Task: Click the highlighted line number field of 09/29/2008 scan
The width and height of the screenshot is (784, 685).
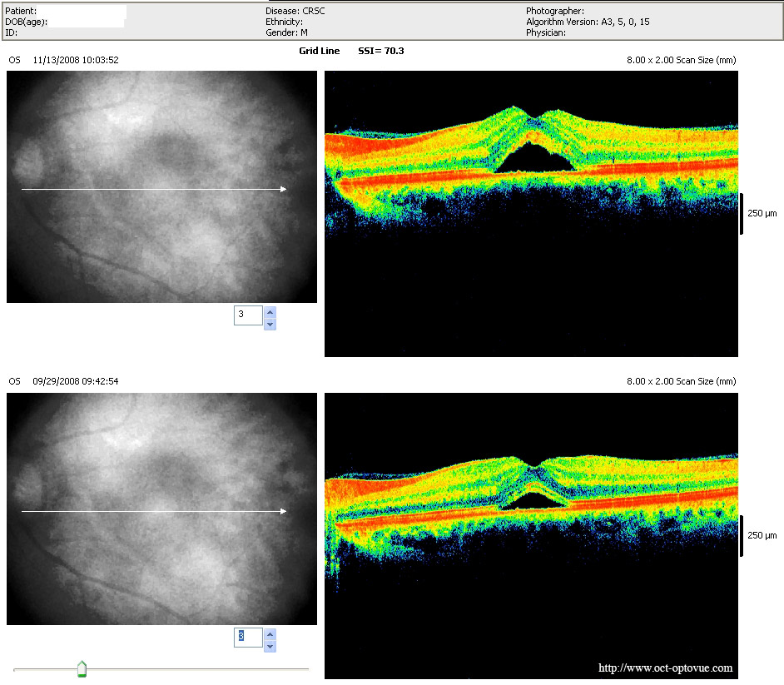Action: tap(248, 637)
